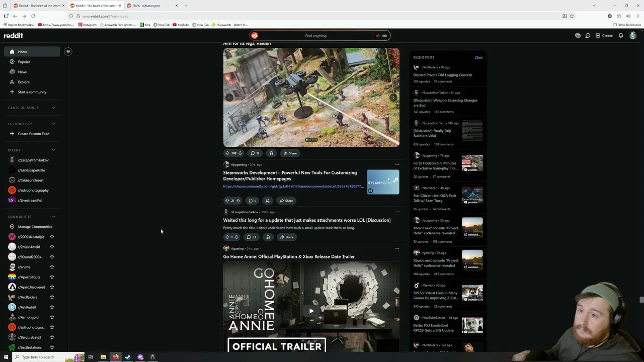This screenshot has width=644, height=362.
Task: Open the user profile avatar menu
Action: click(x=633, y=36)
